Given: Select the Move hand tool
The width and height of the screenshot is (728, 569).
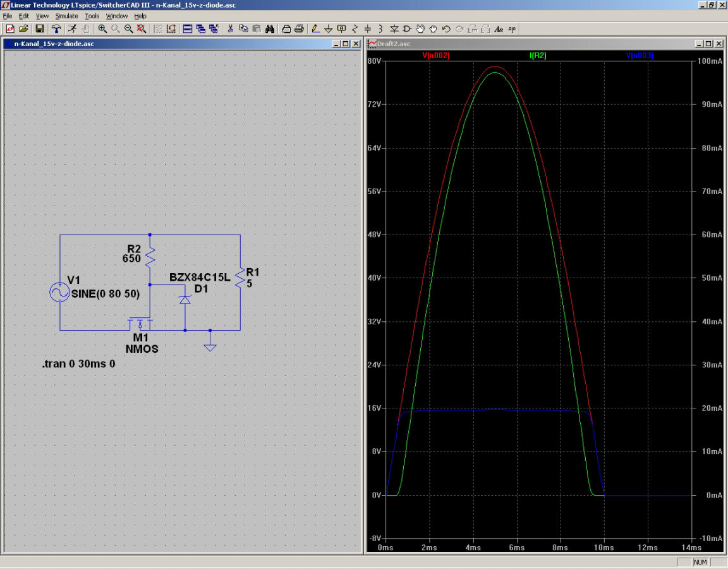Looking at the screenshot, I should 420,29.
